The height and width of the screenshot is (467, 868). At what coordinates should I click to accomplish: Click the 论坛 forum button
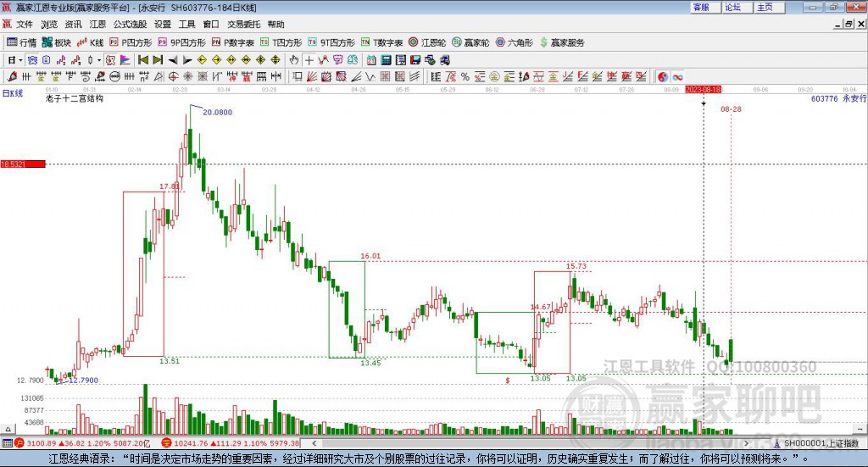[737, 7]
